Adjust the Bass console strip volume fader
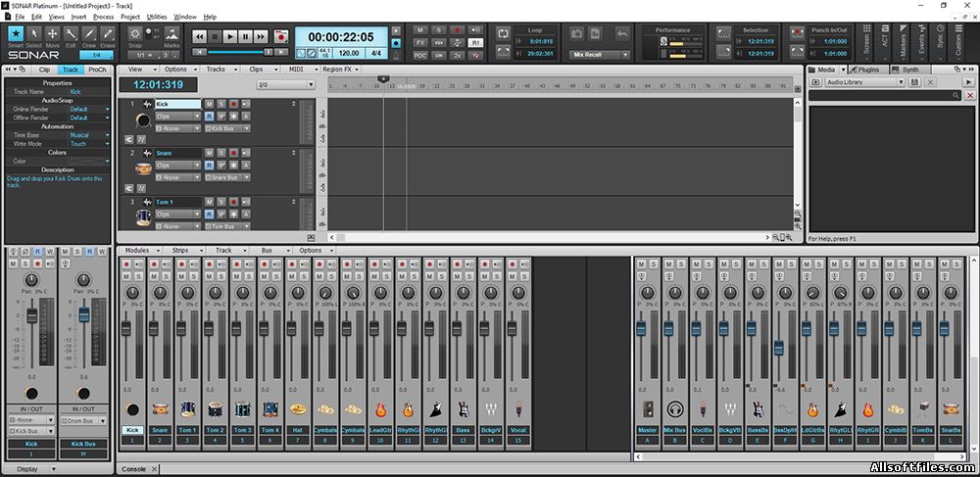This screenshot has width=980, height=477. (x=457, y=328)
